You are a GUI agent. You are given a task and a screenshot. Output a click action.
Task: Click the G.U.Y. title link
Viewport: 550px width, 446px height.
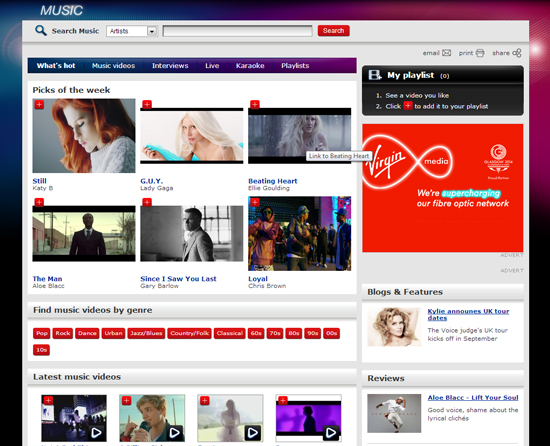pos(152,181)
